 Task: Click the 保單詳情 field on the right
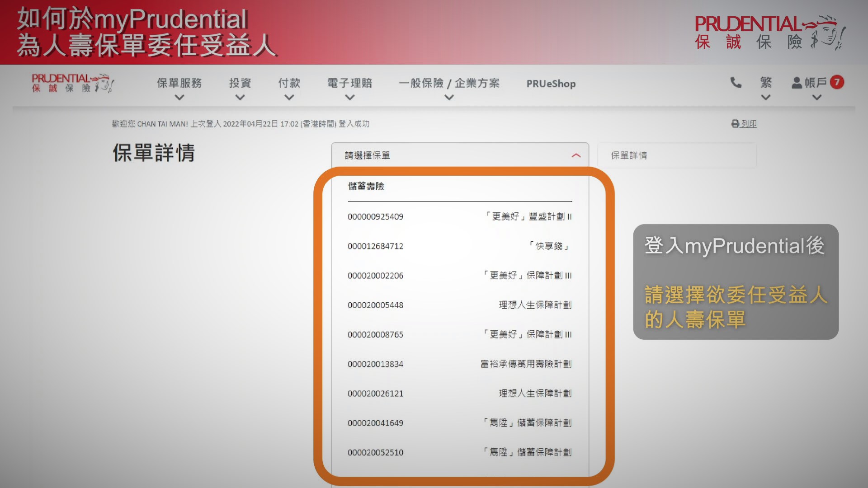point(677,155)
